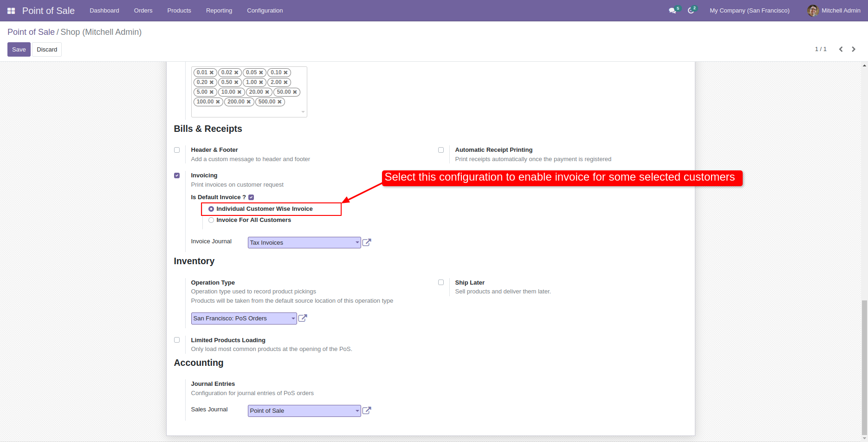Click the Header & Footer label
The height and width of the screenshot is (442, 868).
coord(214,150)
